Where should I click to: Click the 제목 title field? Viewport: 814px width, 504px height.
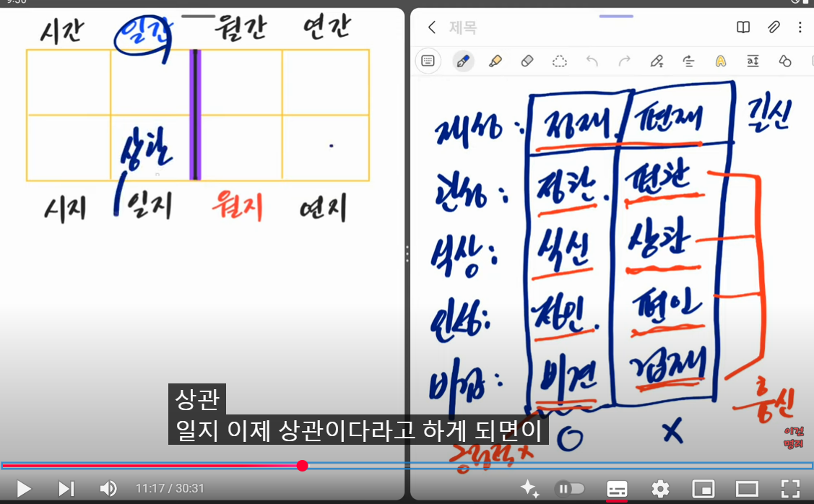pyautogui.click(x=462, y=27)
